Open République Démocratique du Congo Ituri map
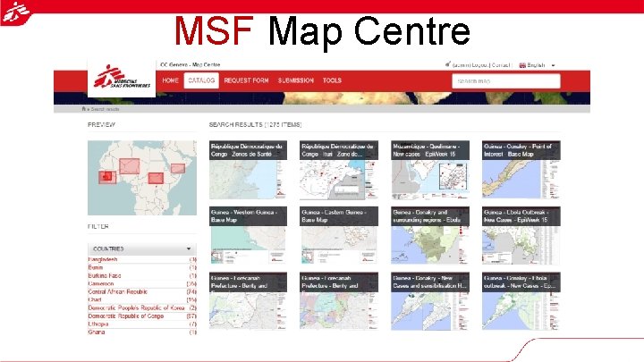This screenshot has width=644, height=362. pyautogui.click(x=339, y=170)
